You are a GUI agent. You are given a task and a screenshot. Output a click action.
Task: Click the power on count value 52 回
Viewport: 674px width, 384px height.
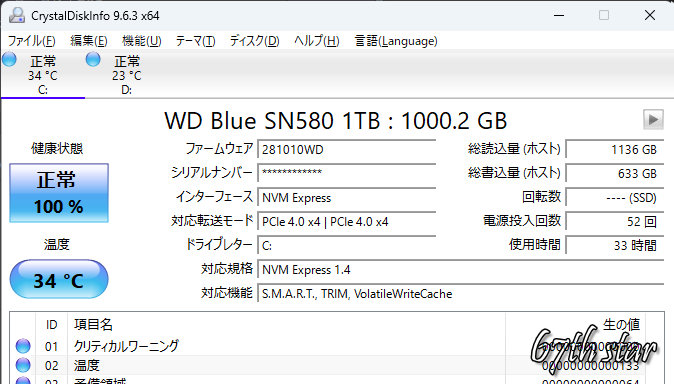(x=615, y=221)
